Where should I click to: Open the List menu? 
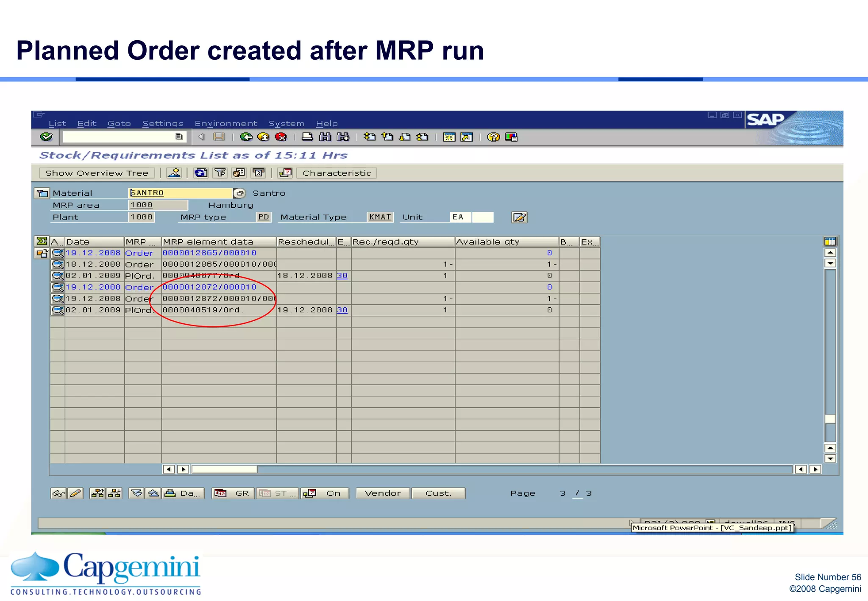point(57,123)
